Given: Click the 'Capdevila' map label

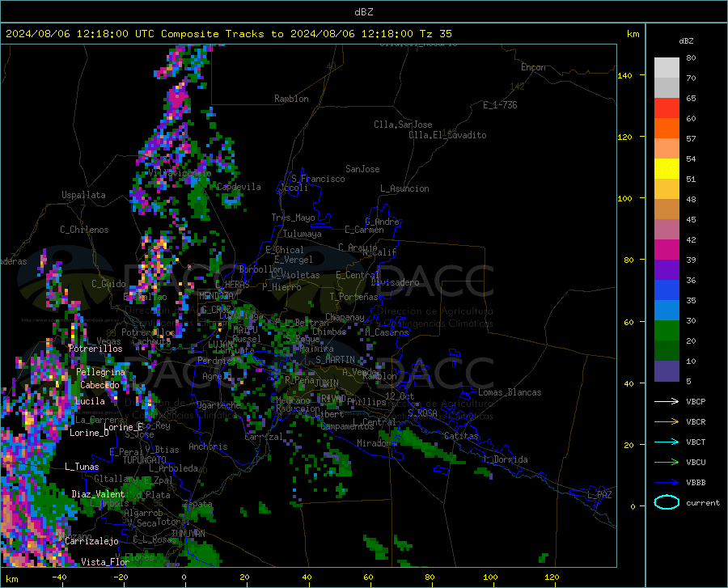Looking at the screenshot, I should [x=239, y=187].
